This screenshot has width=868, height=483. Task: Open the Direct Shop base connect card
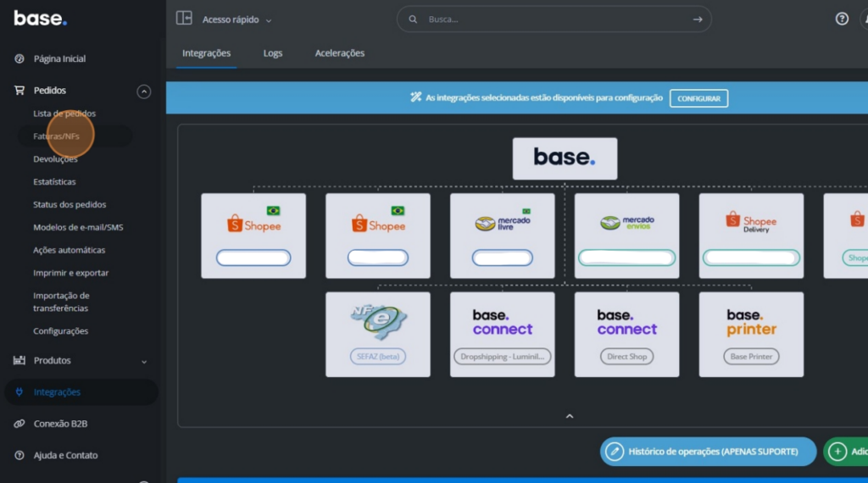pos(626,335)
